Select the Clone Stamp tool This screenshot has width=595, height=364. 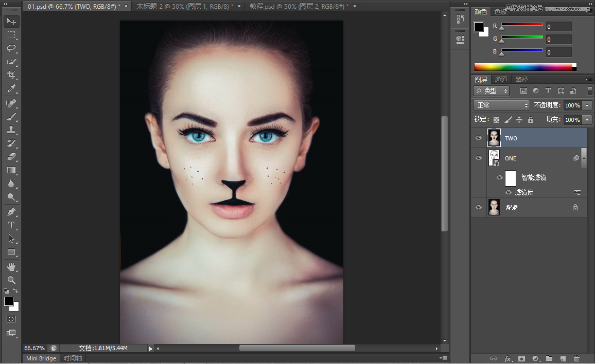tap(11, 130)
